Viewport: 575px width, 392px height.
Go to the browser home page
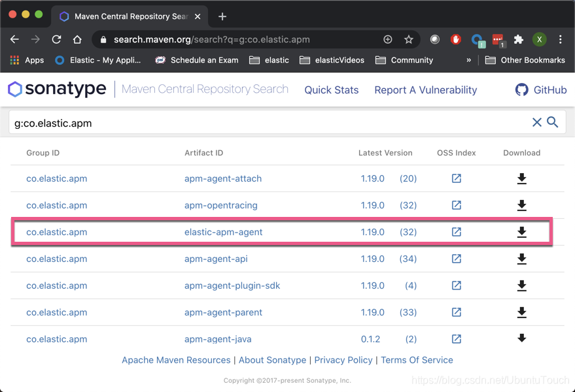point(77,39)
